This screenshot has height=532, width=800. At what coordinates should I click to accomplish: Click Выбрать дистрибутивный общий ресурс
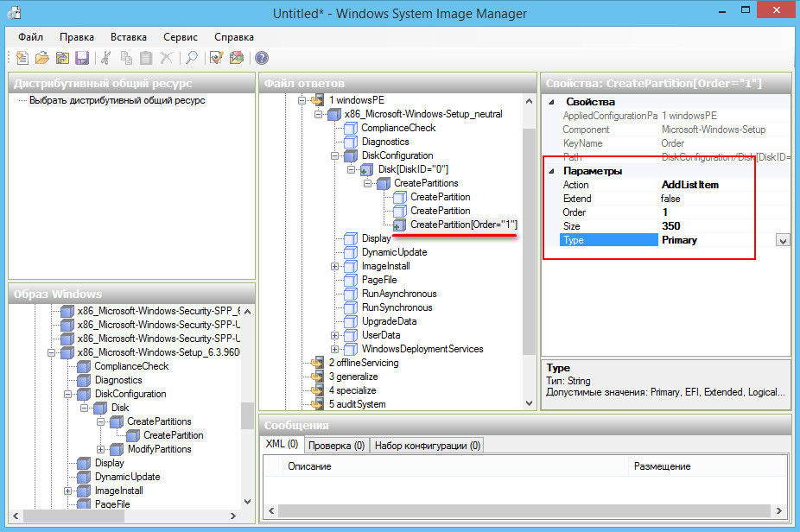click(117, 100)
